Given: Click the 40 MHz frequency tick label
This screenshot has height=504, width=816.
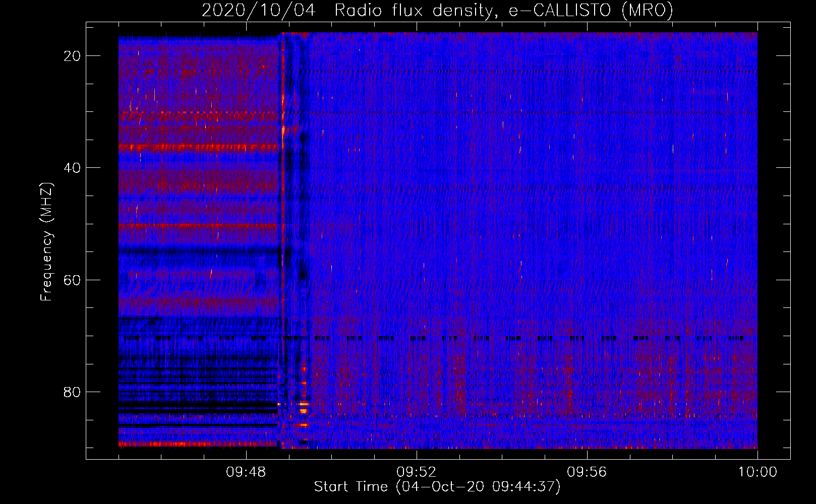Looking at the screenshot, I should (72, 168).
